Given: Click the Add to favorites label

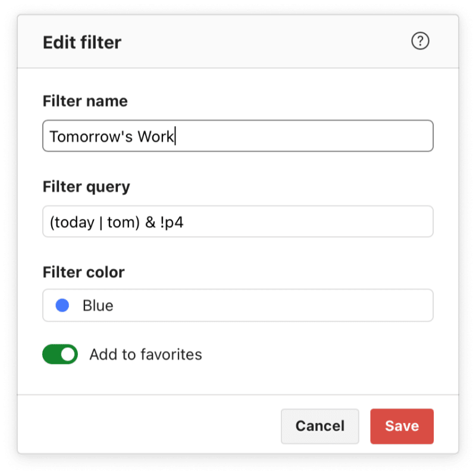Looking at the screenshot, I should tap(146, 354).
